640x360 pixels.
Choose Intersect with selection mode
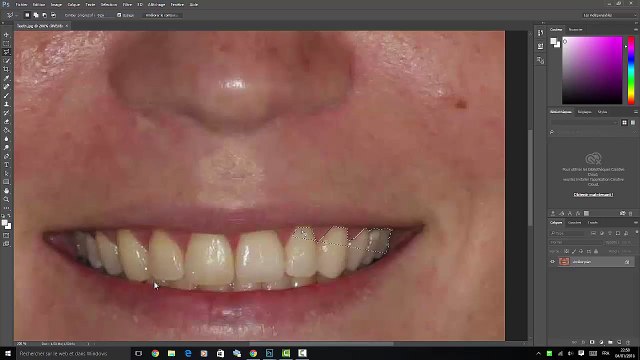53,15
